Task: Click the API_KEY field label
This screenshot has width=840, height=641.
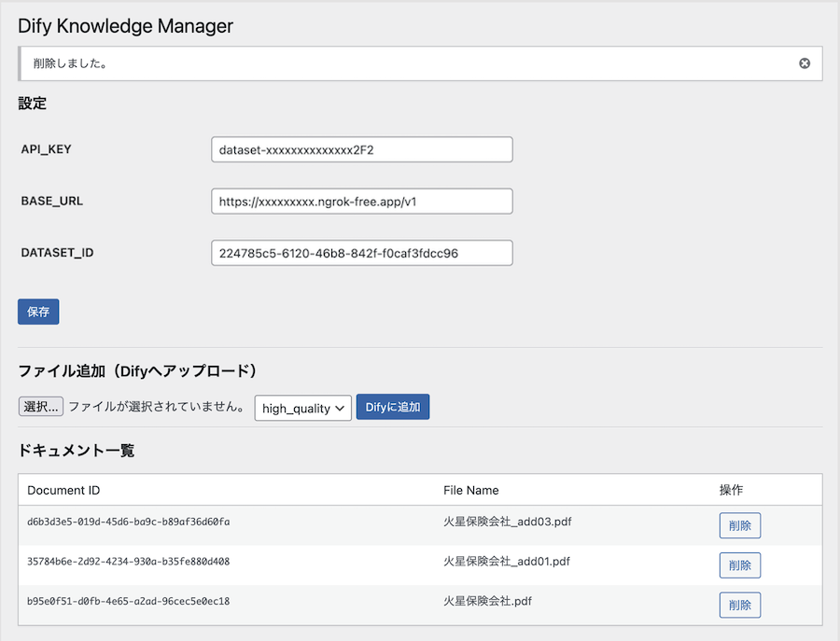Action: [46, 149]
